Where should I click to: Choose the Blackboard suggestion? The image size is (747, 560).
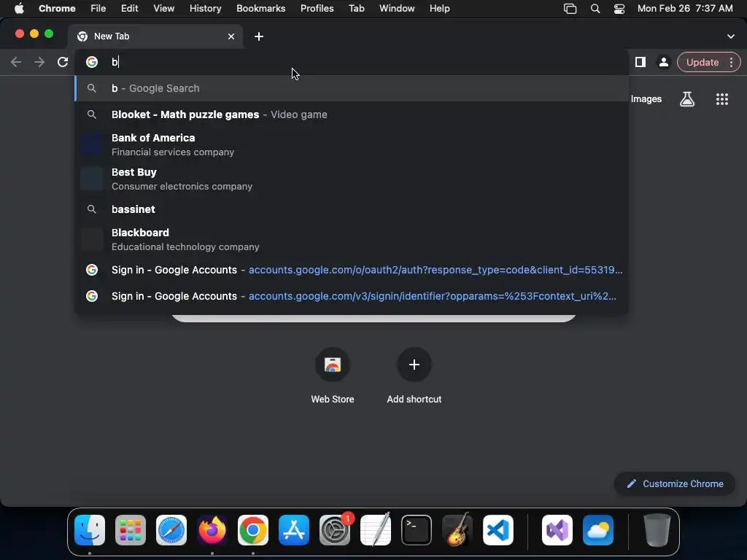[x=352, y=239]
